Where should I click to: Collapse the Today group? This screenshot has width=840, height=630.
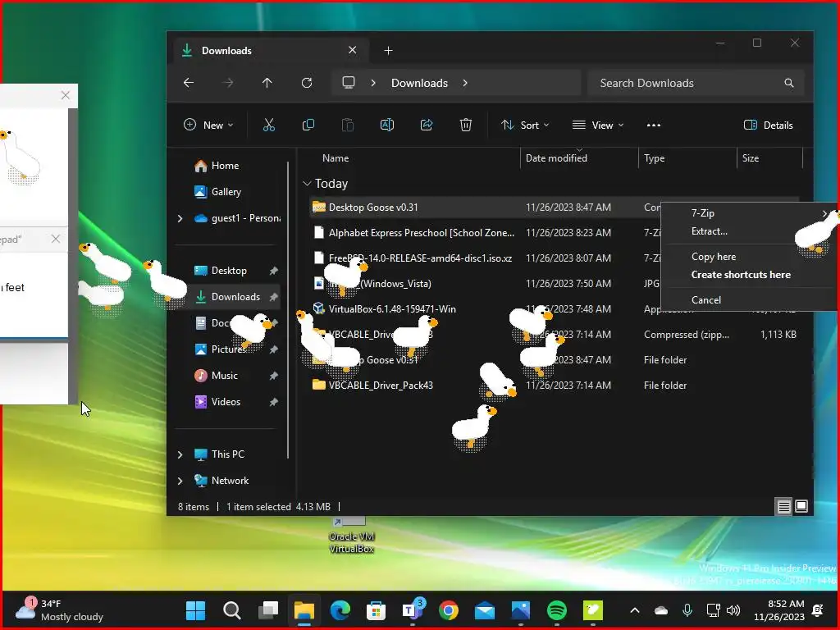[307, 184]
